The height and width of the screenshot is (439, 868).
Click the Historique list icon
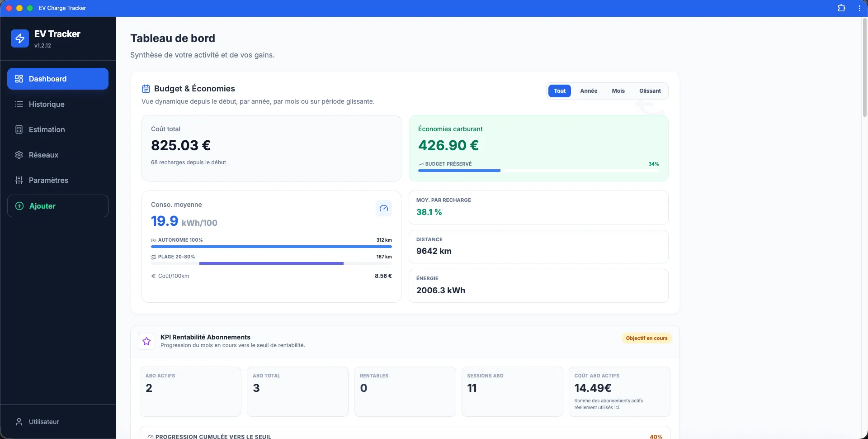19,104
